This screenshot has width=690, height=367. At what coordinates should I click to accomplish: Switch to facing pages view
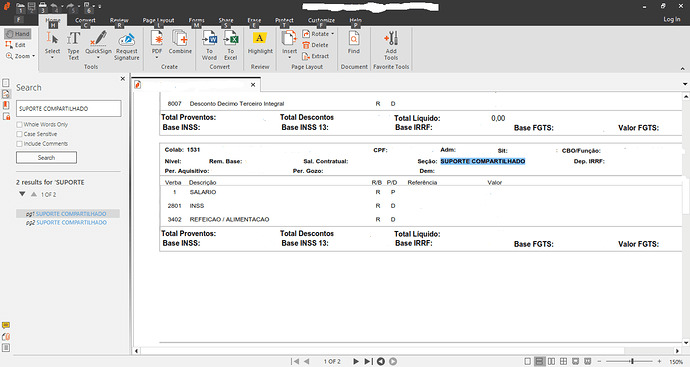[x=551, y=361]
